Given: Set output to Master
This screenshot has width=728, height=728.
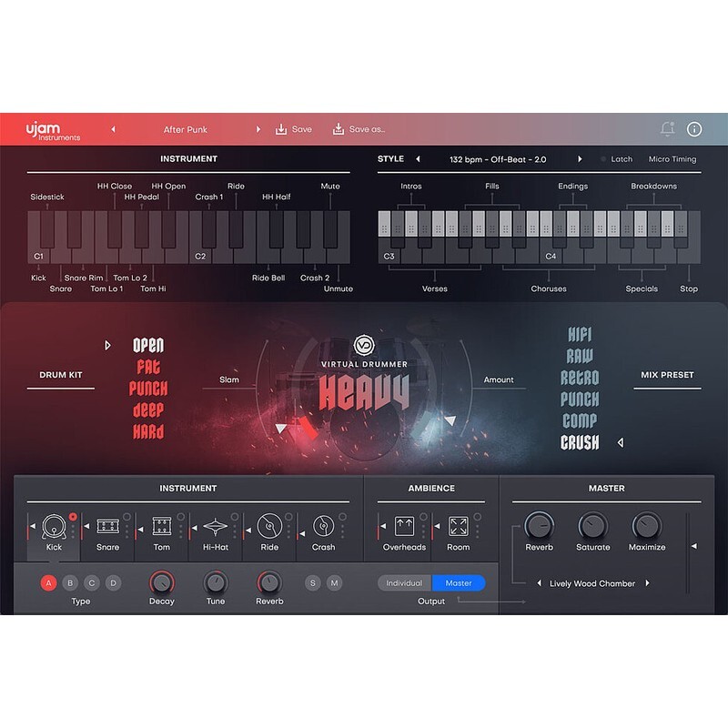Looking at the screenshot, I should pos(459,583).
